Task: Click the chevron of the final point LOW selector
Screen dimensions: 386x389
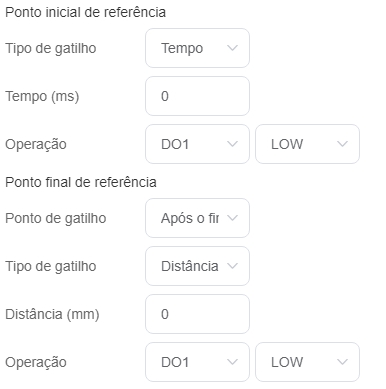Action: [x=342, y=362]
